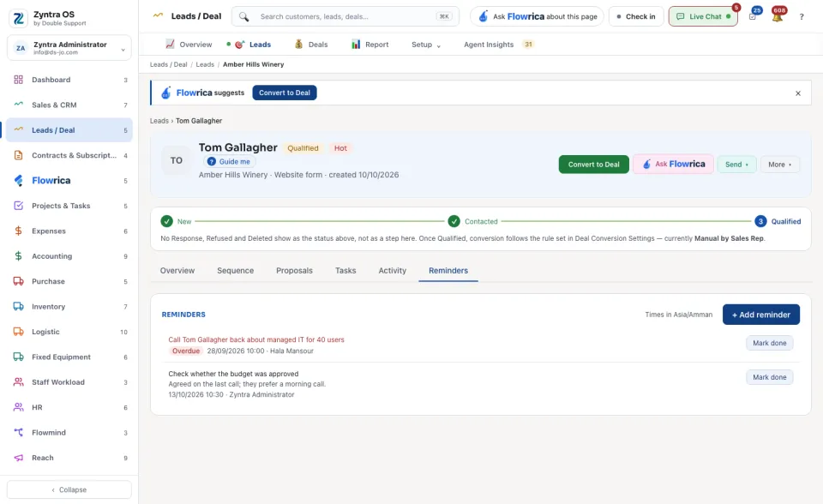Click the Leads breadcrumb link above Tom Gallagher
Screen dimensions: 823x504
(159, 121)
